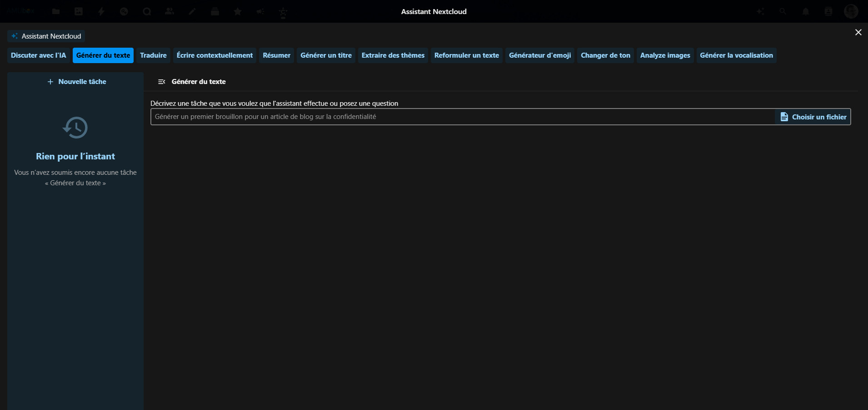Open the notifications bell icon
868x410 pixels.
pyautogui.click(x=806, y=11)
